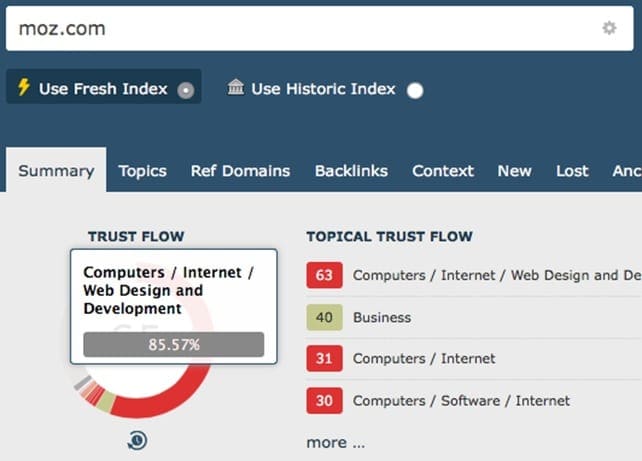Open the Summary tab
Image resolution: width=642 pixels, height=461 pixels.
(x=56, y=171)
